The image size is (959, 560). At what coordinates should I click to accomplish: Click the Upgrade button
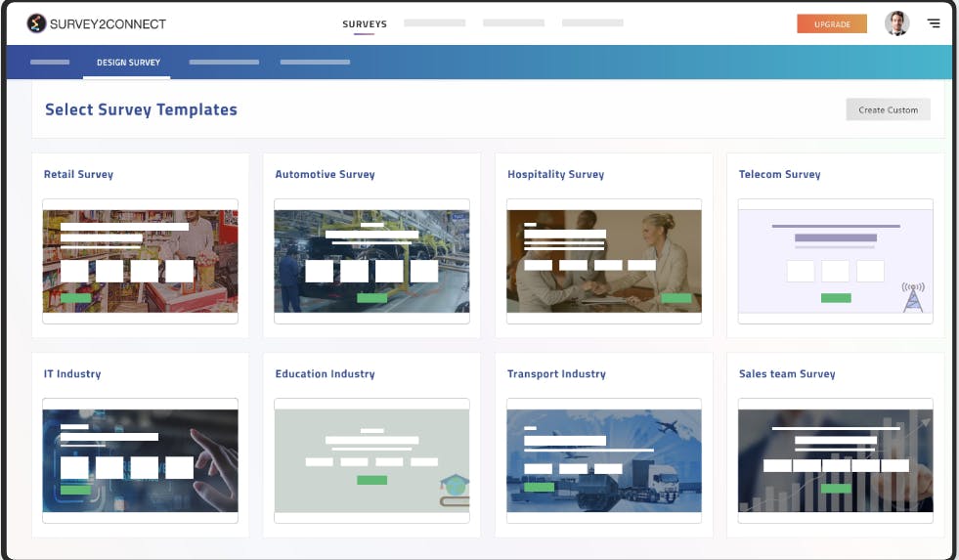(x=832, y=23)
